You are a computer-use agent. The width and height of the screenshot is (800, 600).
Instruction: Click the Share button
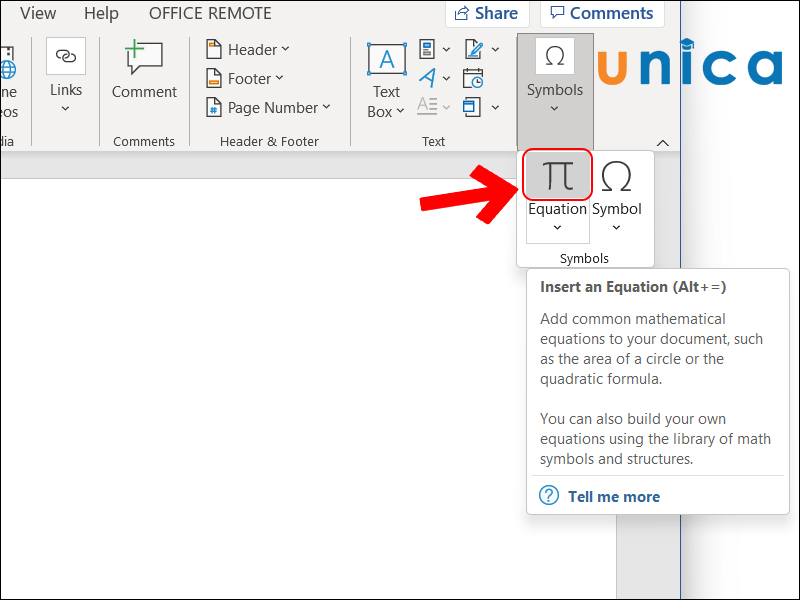487,13
